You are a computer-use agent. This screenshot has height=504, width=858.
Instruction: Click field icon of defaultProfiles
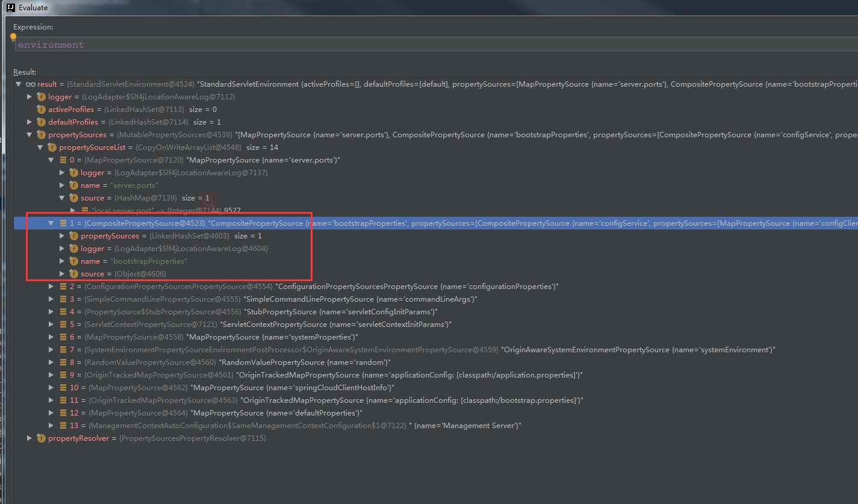click(41, 122)
